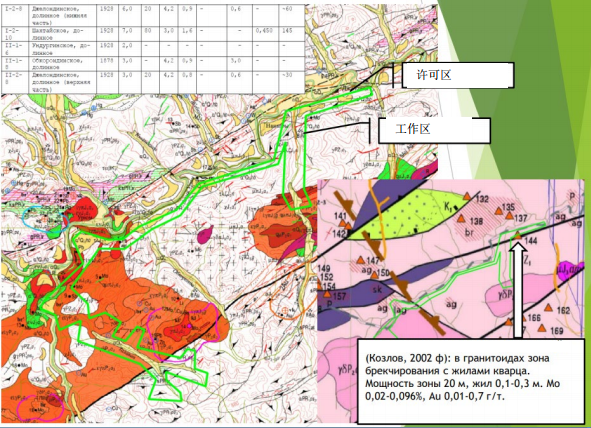This screenshot has height=428, width=591.
Task: Click the white upward arrow on inset map
Action: click(518, 290)
